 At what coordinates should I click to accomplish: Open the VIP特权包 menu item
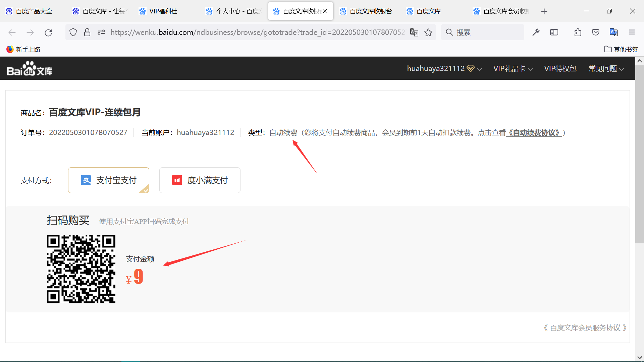[x=560, y=69]
